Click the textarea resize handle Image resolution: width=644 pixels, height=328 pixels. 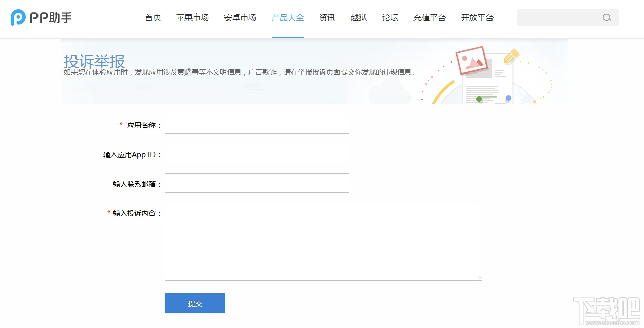479,277
